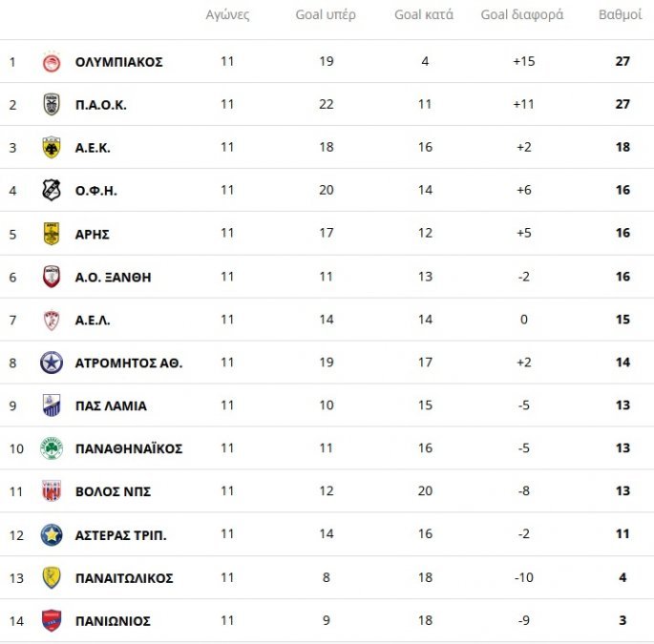Click the ΑΤΡΟΜΗΤΟΣ ΑΘ. blue star badge
The image size is (654, 644).
pos(52,363)
